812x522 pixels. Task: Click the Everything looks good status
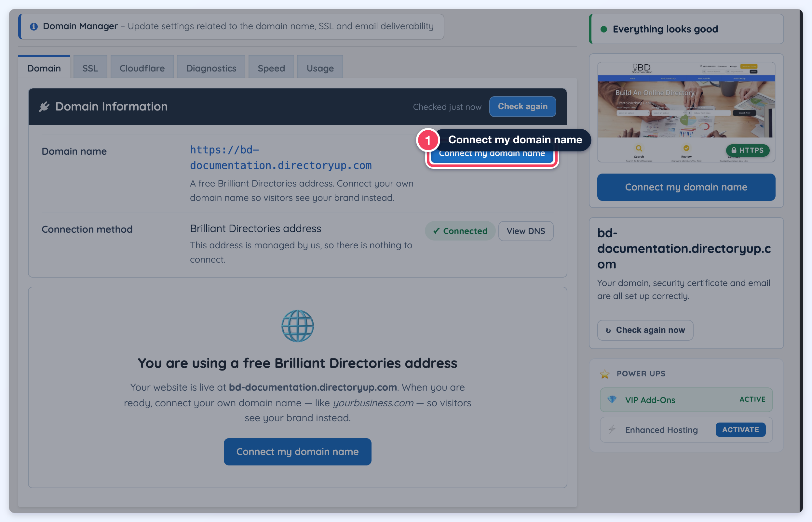click(686, 29)
